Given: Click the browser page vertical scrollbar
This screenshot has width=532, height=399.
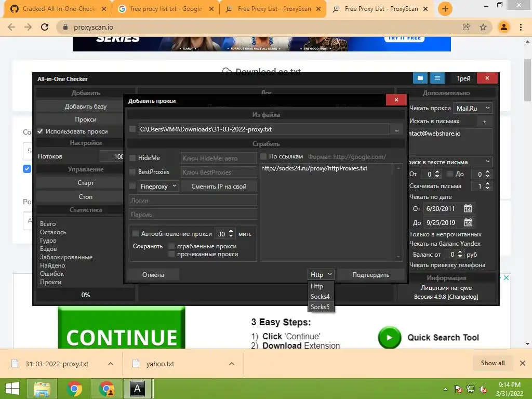Looking at the screenshot, I should 528,81.
